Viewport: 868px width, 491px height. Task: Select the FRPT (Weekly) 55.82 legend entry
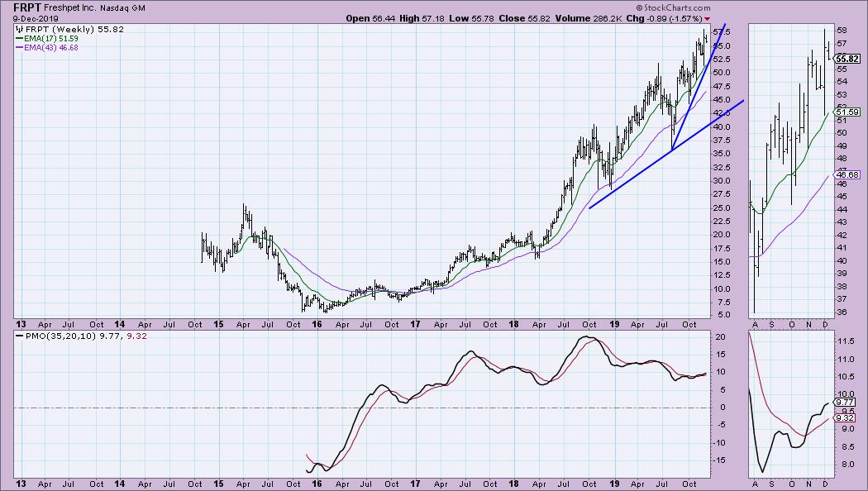coord(69,29)
